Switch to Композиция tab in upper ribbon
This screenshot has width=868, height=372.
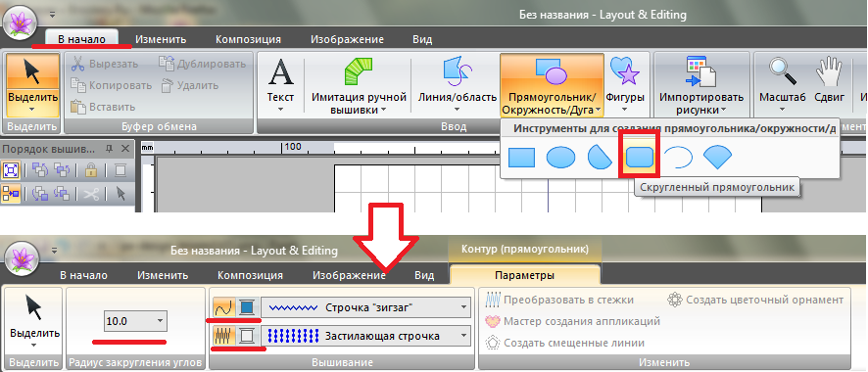[x=248, y=39]
